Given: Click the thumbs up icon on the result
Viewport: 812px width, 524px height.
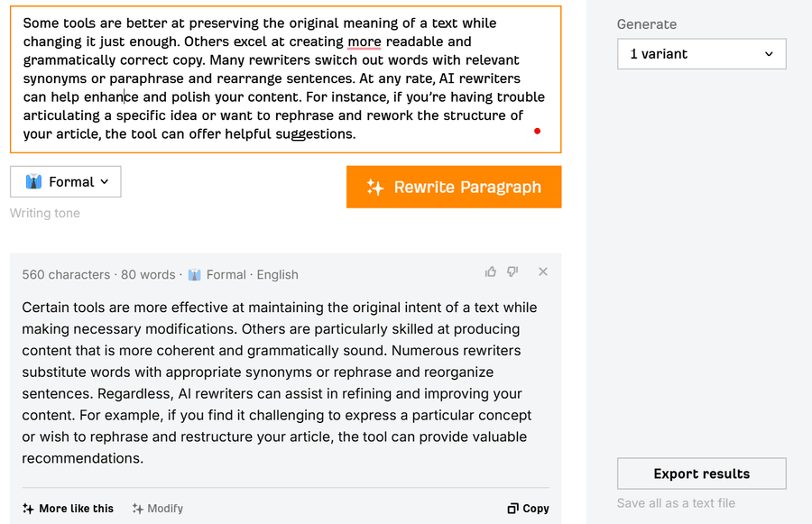Looking at the screenshot, I should pyautogui.click(x=491, y=271).
